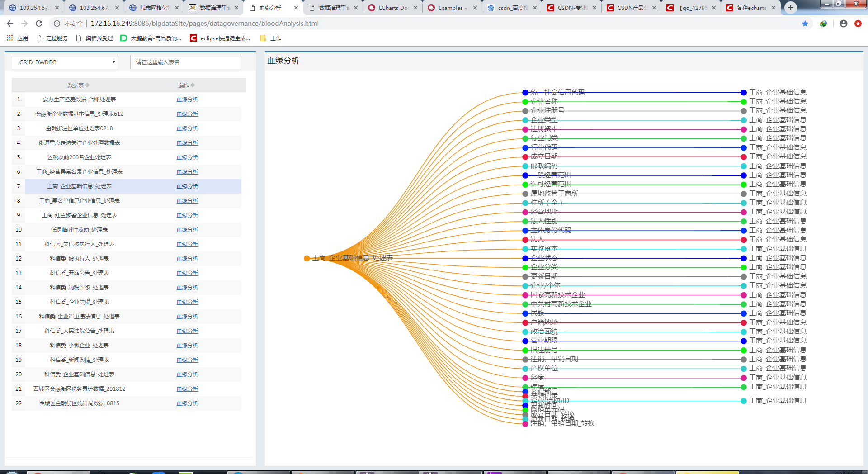868x474 pixels.
Task: Open 血缘分析 link for 科信委_新闻舆情_处理表
Action: tap(187, 360)
